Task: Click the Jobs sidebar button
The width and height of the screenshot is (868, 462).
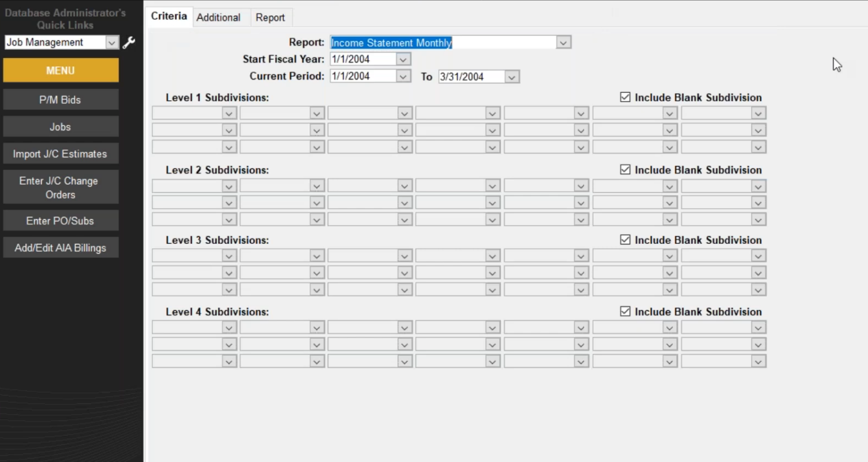Action: (x=60, y=126)
